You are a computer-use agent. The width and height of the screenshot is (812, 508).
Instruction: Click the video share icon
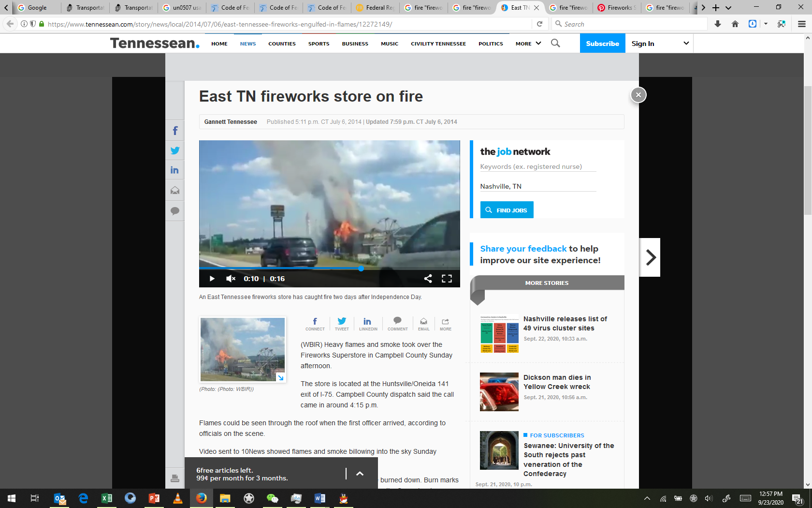[428, 279]
